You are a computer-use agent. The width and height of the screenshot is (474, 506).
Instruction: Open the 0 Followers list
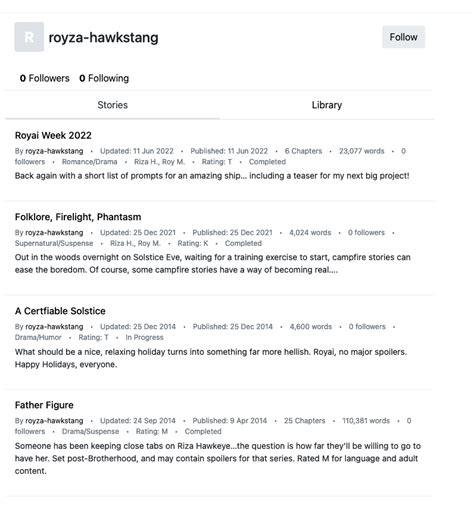[45, 78]
